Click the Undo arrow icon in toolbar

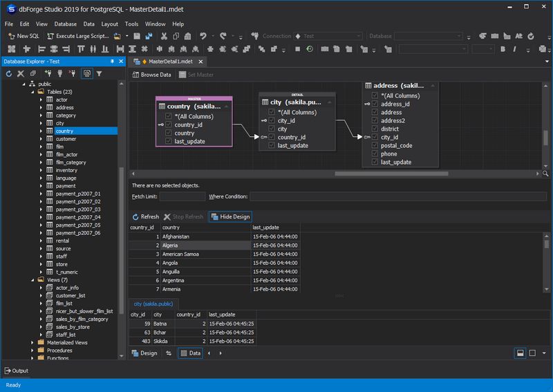pos(203,35)
